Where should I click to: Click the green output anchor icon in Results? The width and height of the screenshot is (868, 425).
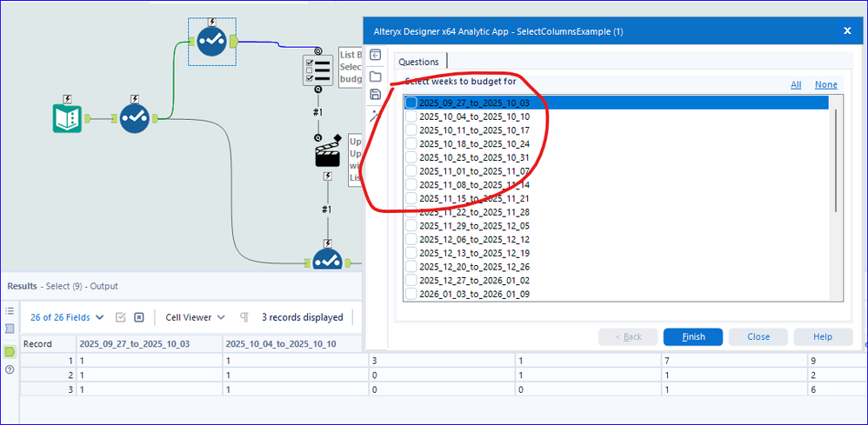coord(10,351)
